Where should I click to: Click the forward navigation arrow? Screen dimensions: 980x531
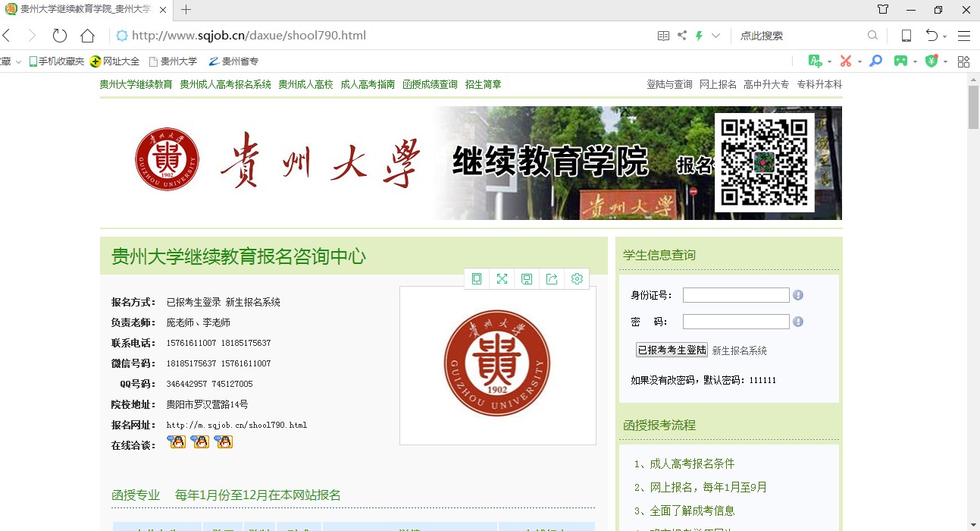(32, 36)
